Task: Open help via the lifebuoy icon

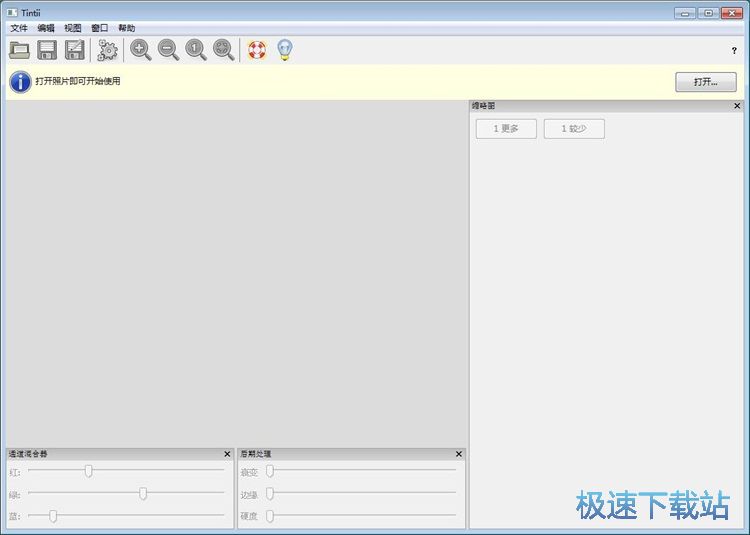Action: click(x=257, y=50)
